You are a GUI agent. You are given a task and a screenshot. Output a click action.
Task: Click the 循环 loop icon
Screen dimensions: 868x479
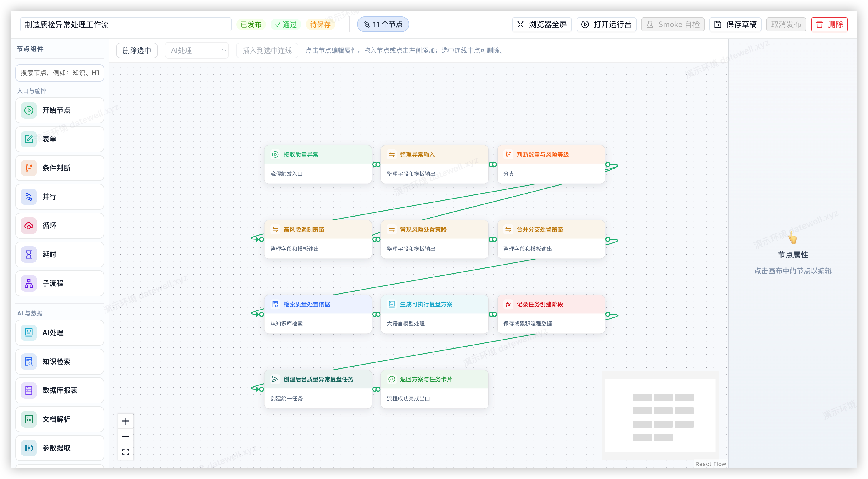[x=29, y=225]
